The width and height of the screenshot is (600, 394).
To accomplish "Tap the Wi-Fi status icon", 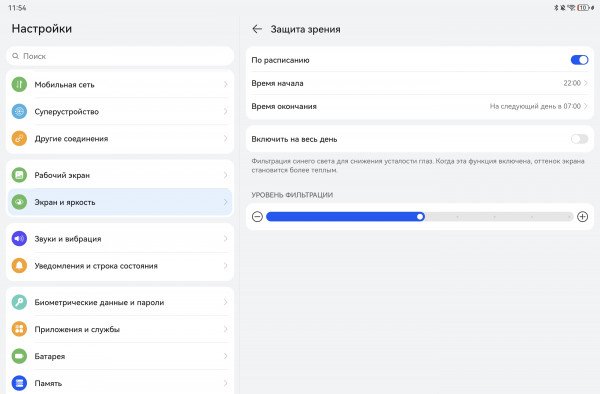I will pyautogui.click(x=571, y=7).
